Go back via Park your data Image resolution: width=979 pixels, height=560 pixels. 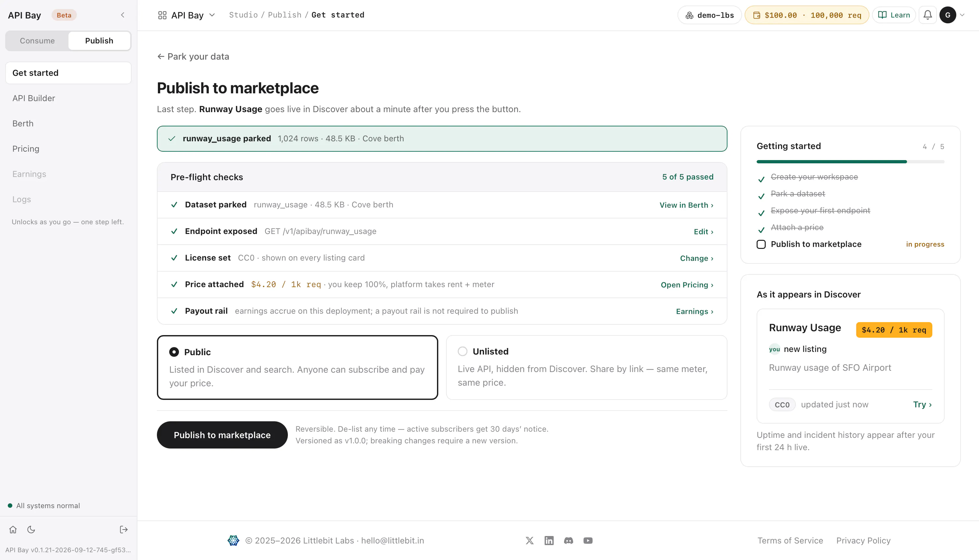pyautogui.click(x=193, y=56)
